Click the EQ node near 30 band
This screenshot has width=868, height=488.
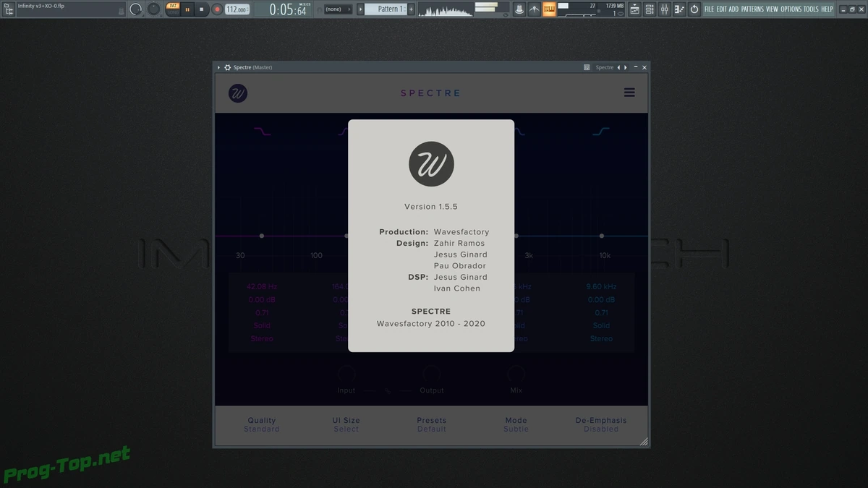point(262,236)
